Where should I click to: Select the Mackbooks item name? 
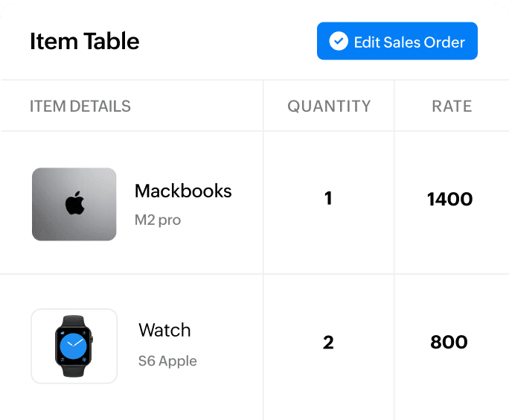[183, 191]
